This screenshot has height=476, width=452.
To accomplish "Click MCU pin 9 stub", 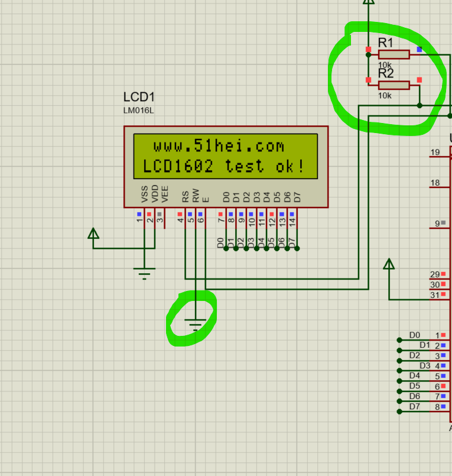I will pos(439,228).
